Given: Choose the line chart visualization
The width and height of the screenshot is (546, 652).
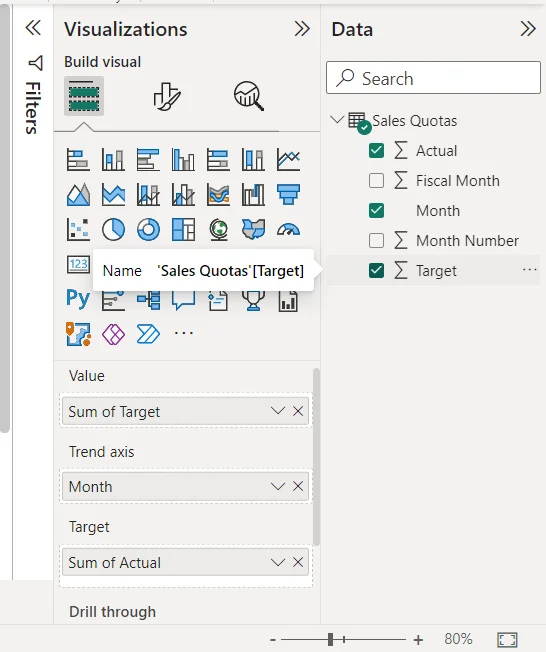Looking at the screenshot, I should (288, 160).
